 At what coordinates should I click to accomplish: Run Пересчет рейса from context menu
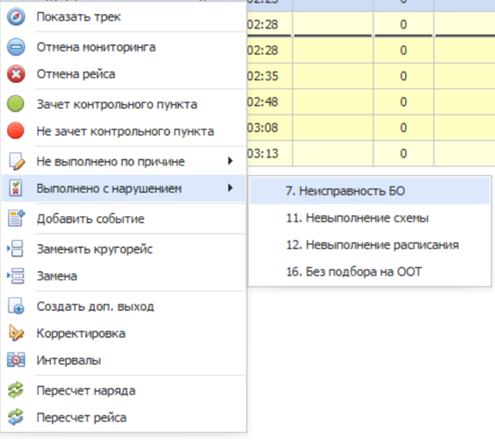81,418
